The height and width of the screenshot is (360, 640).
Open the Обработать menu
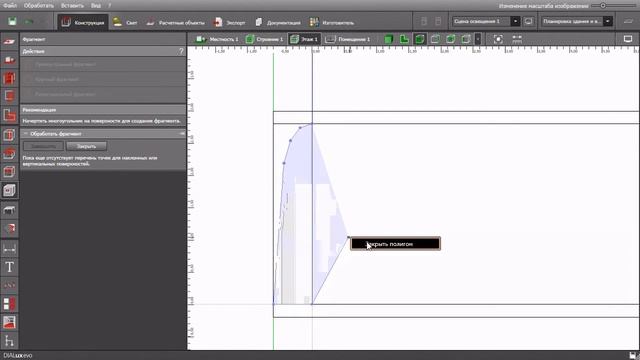[x=39, y=6]
